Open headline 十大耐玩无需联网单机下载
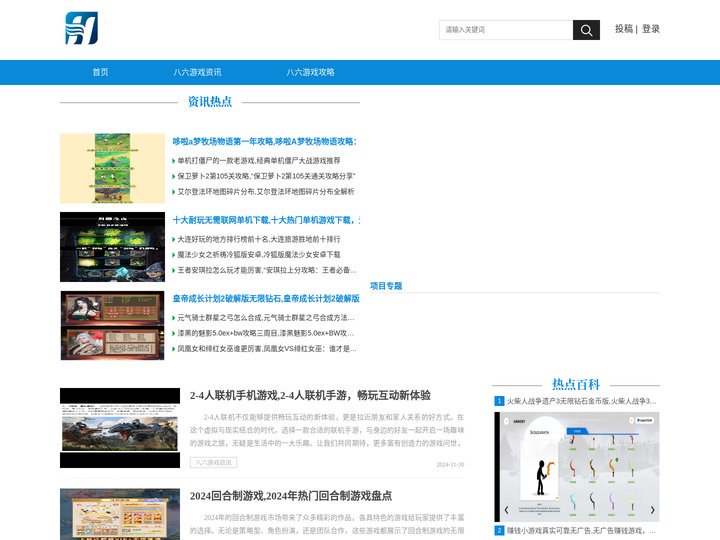 [x=266, y=220]
